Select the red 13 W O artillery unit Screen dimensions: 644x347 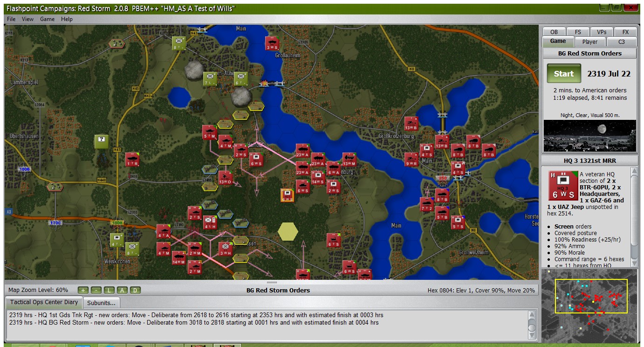[225, 178]
